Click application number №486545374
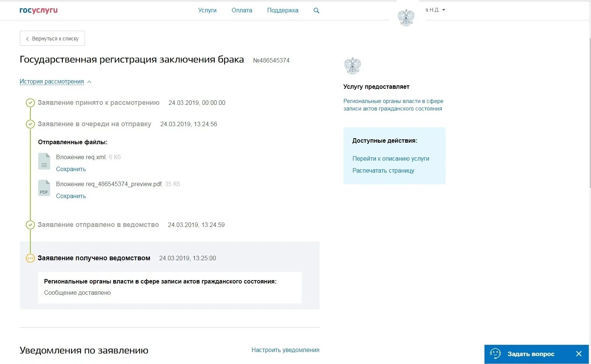 click(271, 60)
